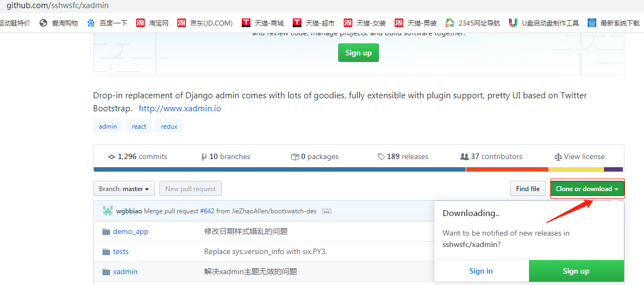Click the U盘启动盘制作工具 bookmark icon

pos(513,23)
